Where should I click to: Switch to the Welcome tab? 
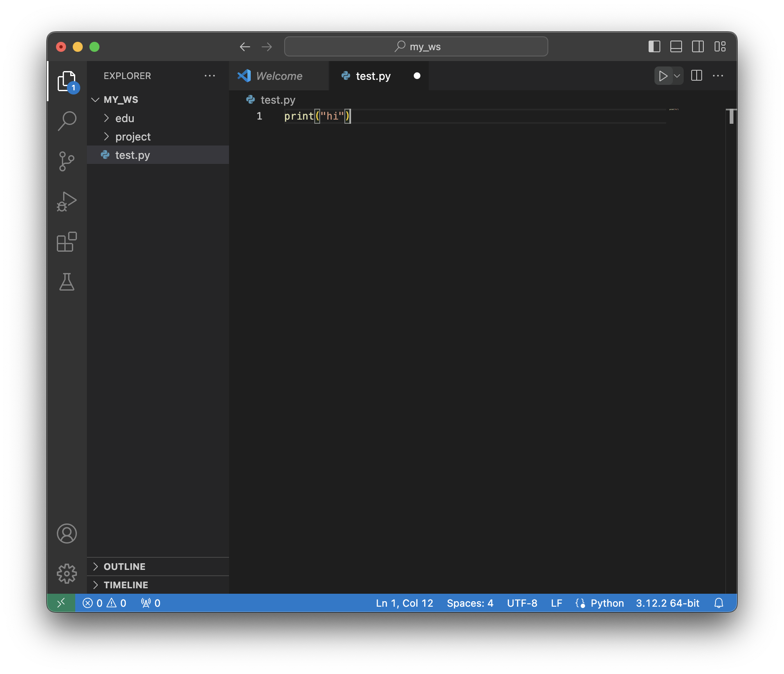click(x=279, y=76)
